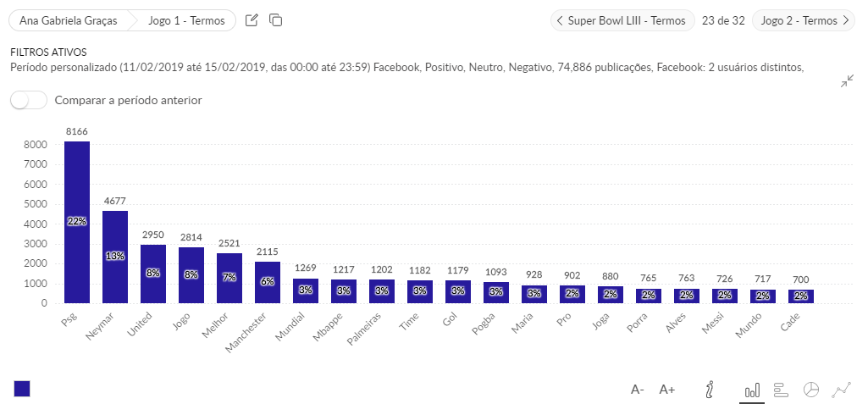Viewport: 868px width, 415px height.
Task: Toggle Comparar a período anterior switch
Action: point(30,100)
